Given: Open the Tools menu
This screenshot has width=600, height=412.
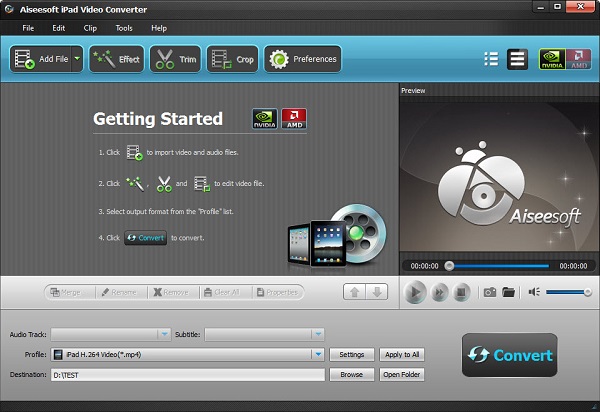Looking at the screenshot, I should click(123, 28).
